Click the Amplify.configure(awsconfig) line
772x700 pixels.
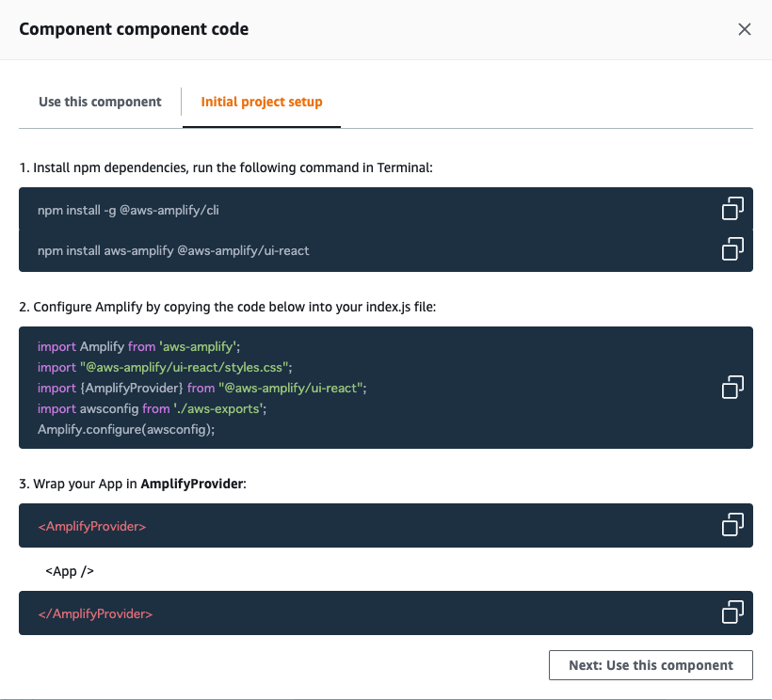coord(126,429)
